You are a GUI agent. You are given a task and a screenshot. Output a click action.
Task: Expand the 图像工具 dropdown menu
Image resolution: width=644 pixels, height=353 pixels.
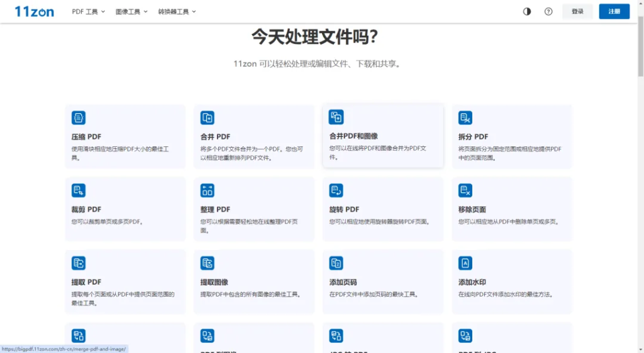point(131,11)
